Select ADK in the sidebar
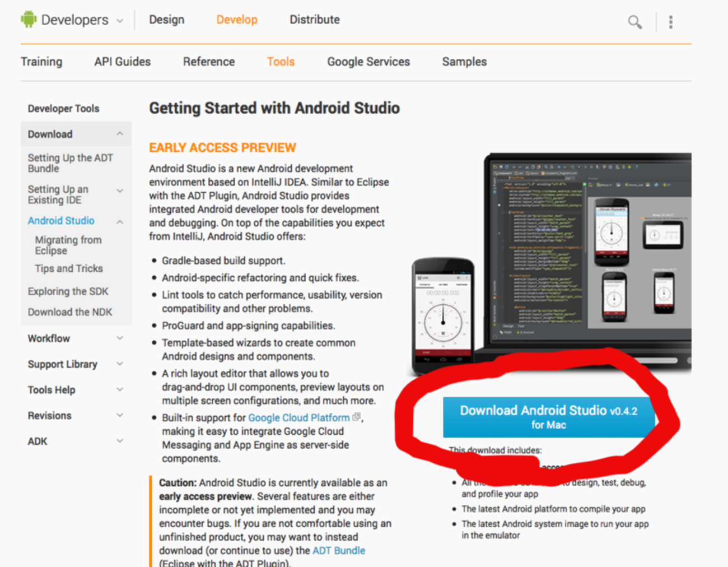Image resolution: width=728 pixels, height=567 pixels. pos(38,441)
